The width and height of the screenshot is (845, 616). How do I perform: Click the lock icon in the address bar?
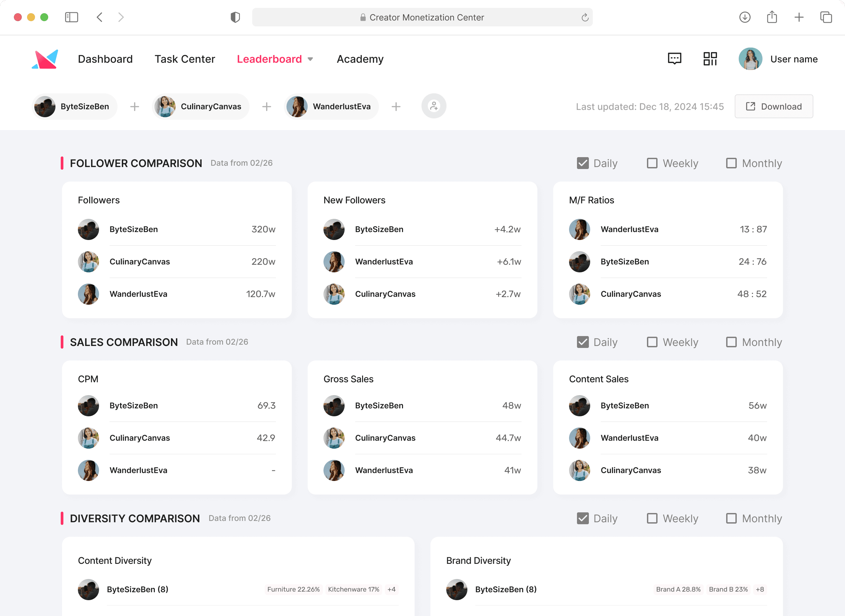(363, 17)
